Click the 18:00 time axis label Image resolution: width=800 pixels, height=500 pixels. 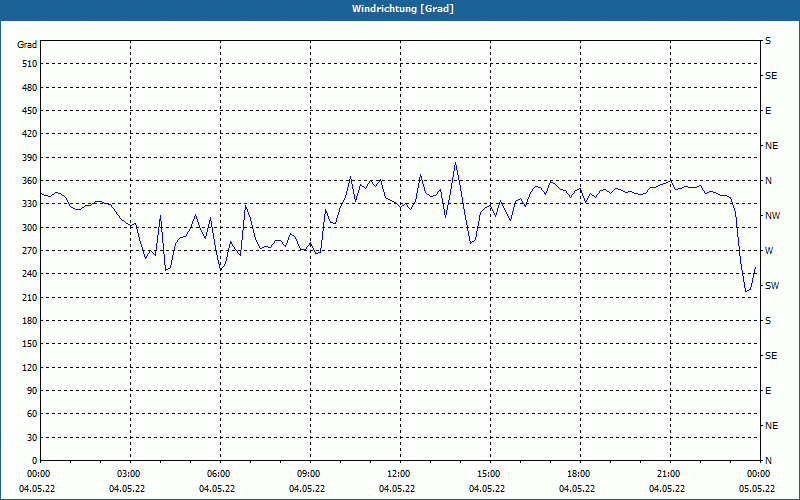[579, 474]
